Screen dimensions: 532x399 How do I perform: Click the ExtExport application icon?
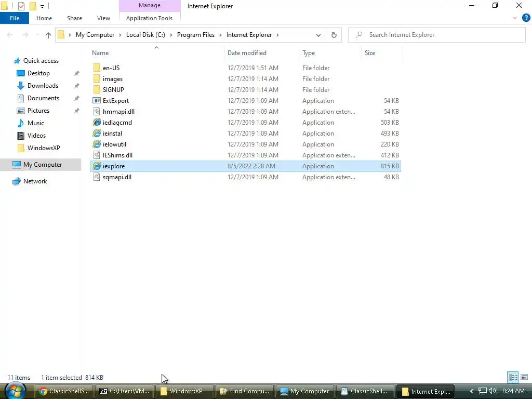97,100
